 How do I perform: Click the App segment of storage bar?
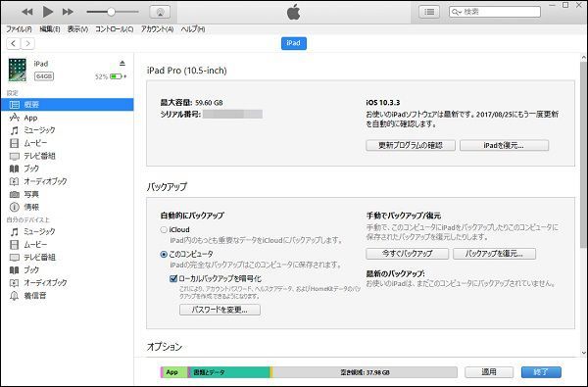pyautogui.click(x=174, y=372)
